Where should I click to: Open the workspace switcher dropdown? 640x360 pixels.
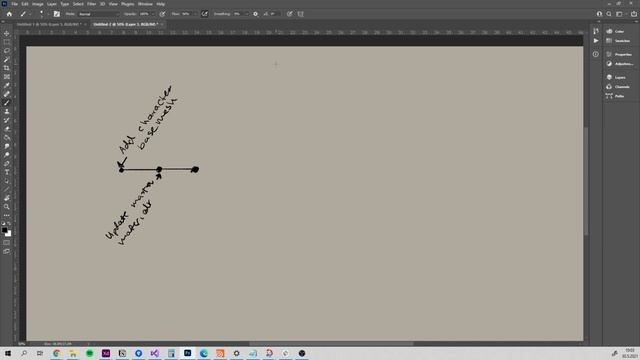click(x=620, y=14)
